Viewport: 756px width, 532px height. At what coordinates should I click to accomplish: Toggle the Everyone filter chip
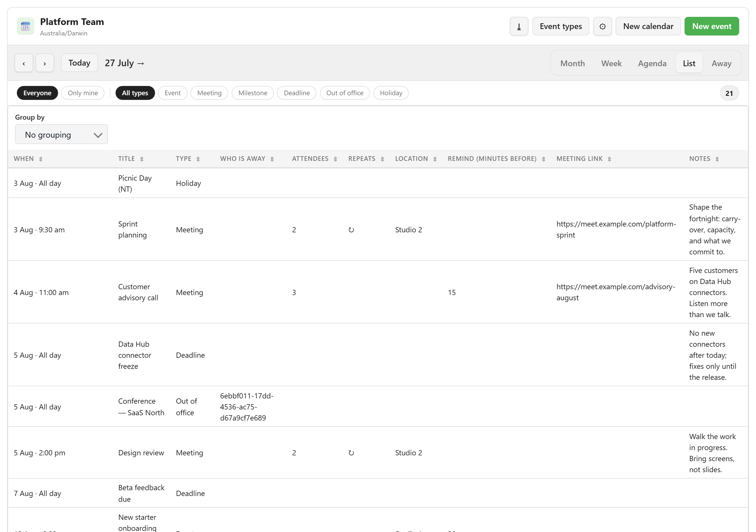point(37,93)
